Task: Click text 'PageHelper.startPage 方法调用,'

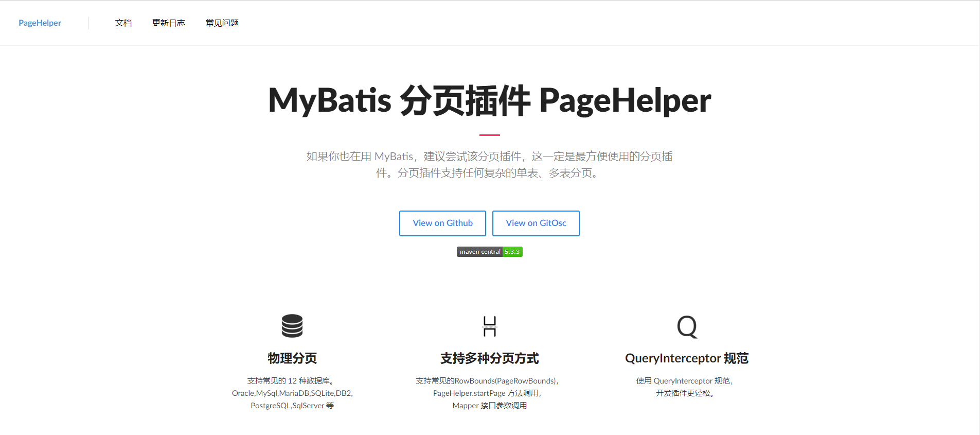Action: click(488, 393)
